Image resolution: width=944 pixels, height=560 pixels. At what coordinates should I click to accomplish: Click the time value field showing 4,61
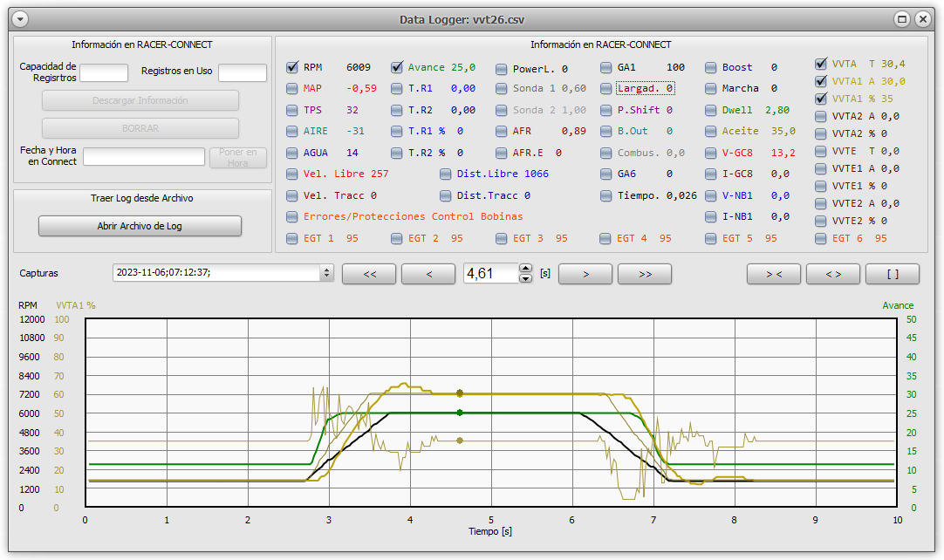[490, 273]
